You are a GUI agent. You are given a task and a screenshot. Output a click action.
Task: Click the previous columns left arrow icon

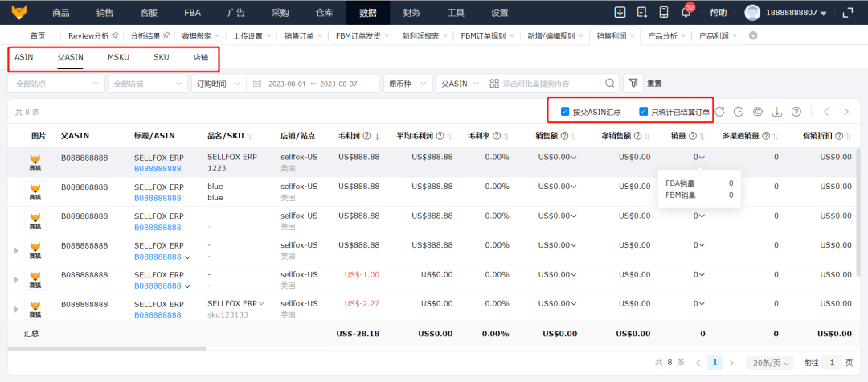pyautogui.click(x=826, y=112)
